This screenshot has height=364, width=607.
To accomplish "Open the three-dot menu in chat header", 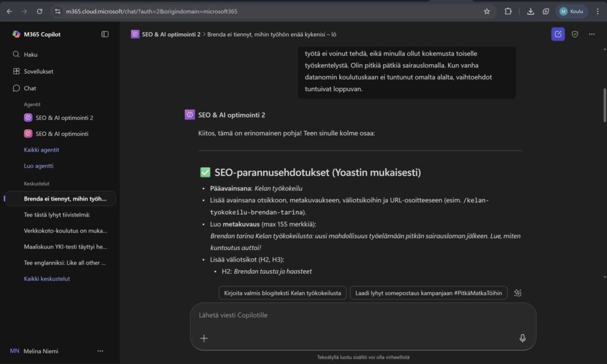I will (x=592, y=34).
